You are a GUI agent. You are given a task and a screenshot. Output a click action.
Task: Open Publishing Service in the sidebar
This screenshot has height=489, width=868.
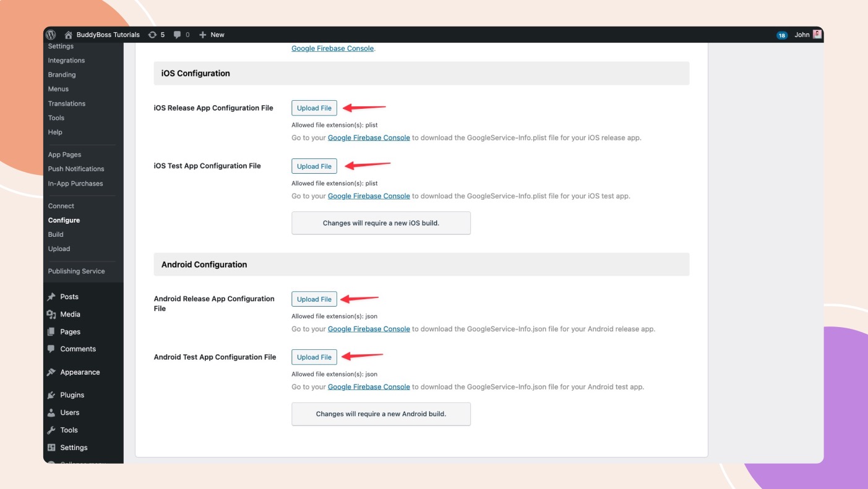coord(76,271)
